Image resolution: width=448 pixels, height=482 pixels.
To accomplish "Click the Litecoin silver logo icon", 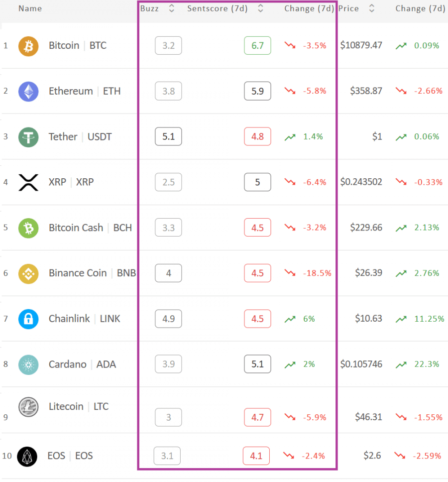I will [x=28, y=407].
